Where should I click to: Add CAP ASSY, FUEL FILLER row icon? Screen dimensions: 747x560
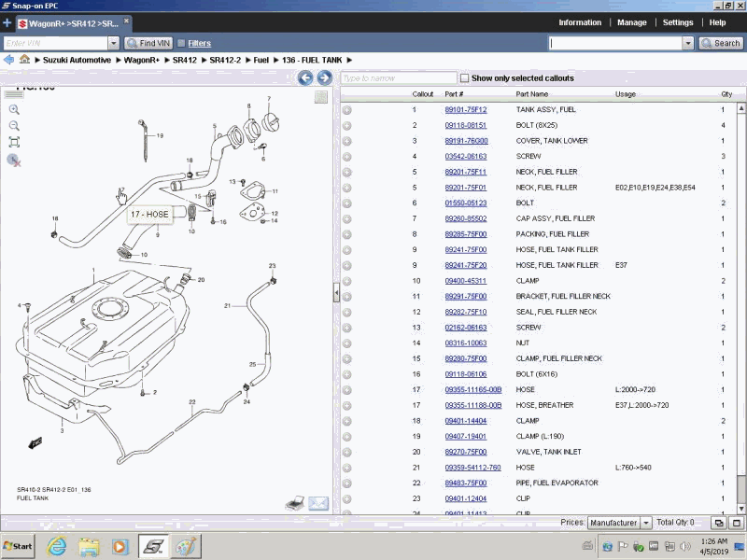point(346,219)
